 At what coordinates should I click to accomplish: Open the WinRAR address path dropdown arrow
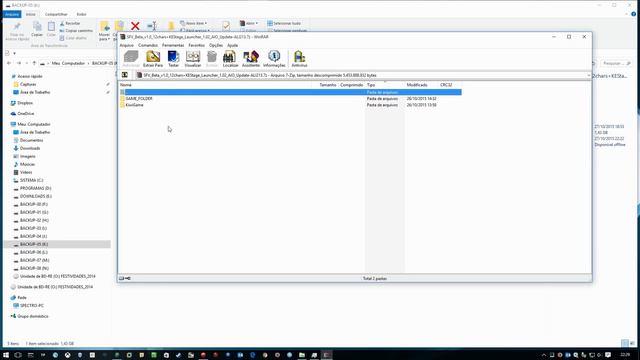coord(588,75)
